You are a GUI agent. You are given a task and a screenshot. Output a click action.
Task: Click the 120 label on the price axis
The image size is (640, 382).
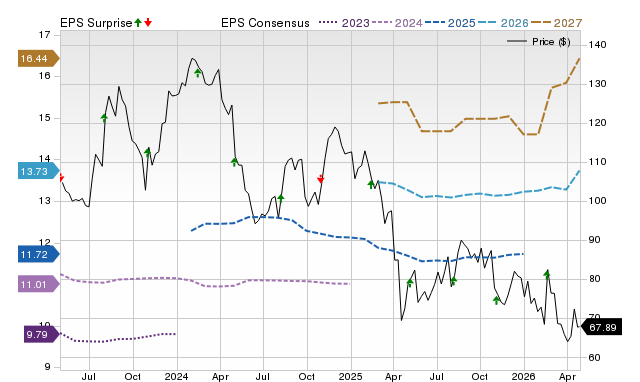point(597,123)
